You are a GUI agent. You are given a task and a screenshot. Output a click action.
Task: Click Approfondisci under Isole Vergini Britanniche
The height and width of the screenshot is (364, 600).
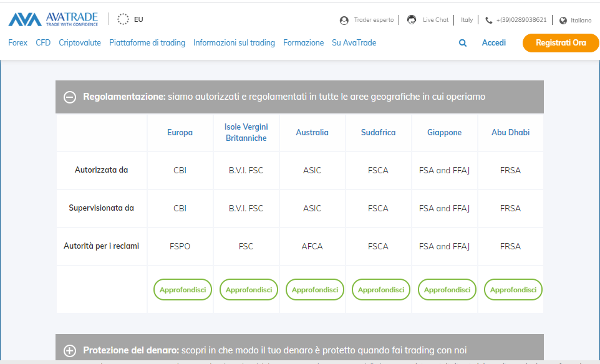tap(249, 290)
